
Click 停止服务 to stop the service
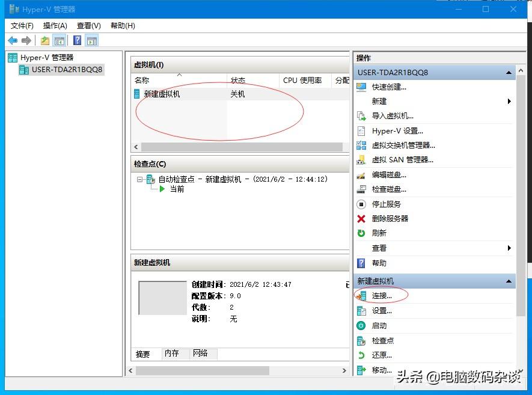click(x=386, y=204)
